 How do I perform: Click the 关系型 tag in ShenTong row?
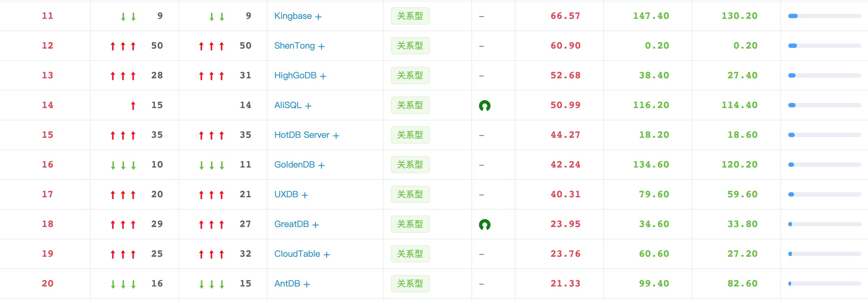tap(410, 46)
